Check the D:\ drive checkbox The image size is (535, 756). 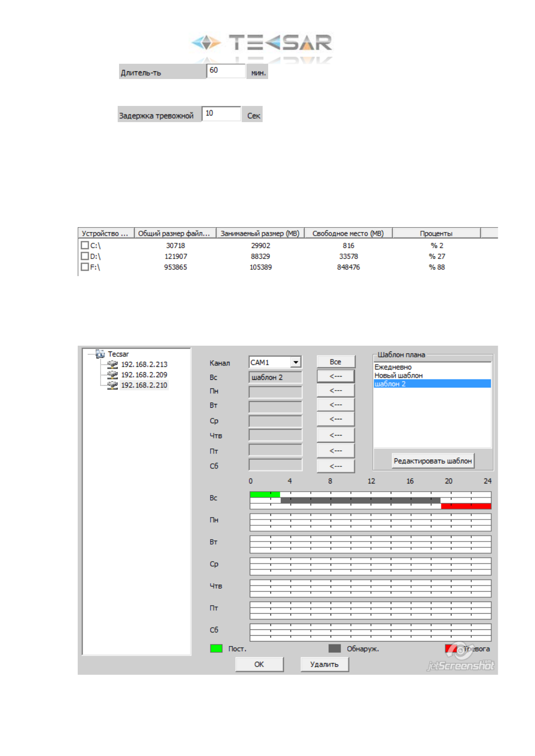tap(84, 256)
